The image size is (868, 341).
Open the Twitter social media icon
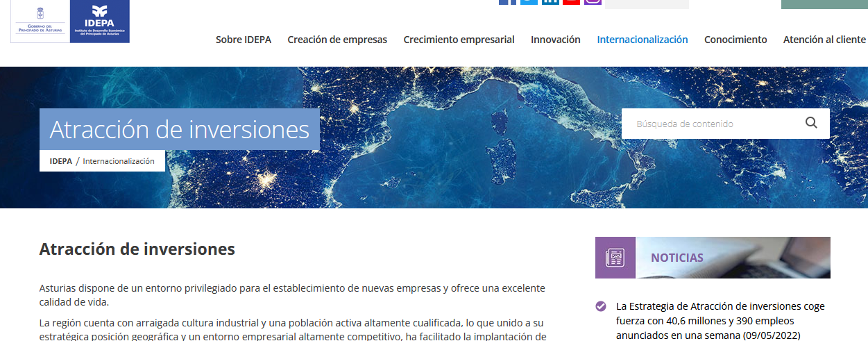529,2
